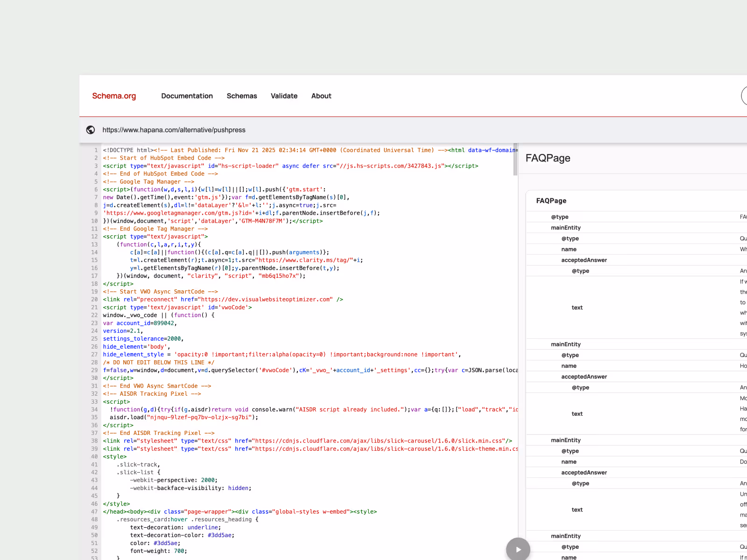Click the '.resources_card:hover' CSS selector line
Viewport: 747px width, 560px height.
(x=187, y=519)
